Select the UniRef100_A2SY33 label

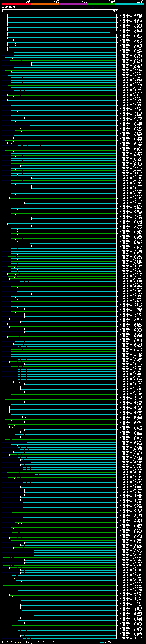pos(131,100)
